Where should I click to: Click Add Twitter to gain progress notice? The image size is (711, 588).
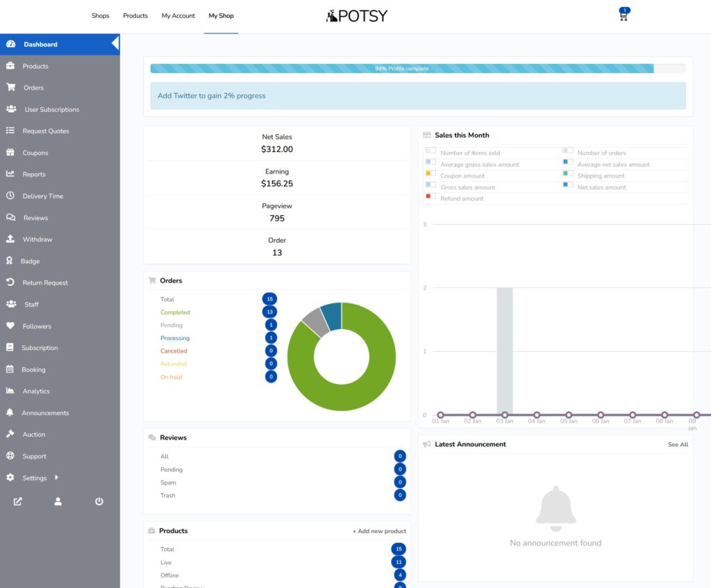coord(212,96)
